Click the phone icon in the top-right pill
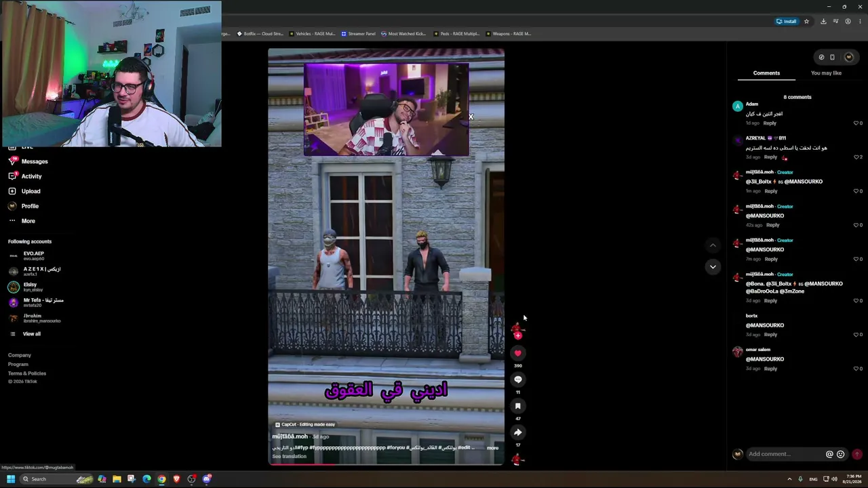 [x=833, y=57]
